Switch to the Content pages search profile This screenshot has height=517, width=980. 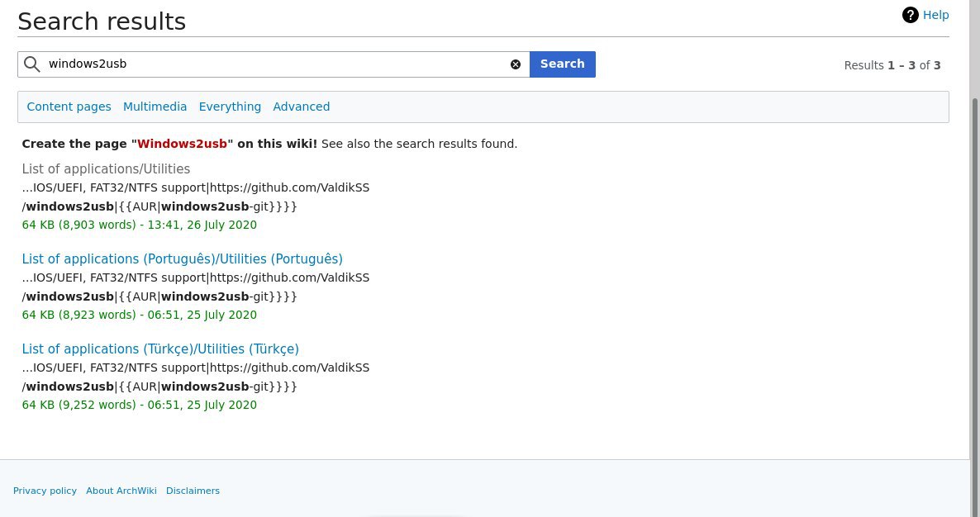pyautogui.click(x=69, y=107)
